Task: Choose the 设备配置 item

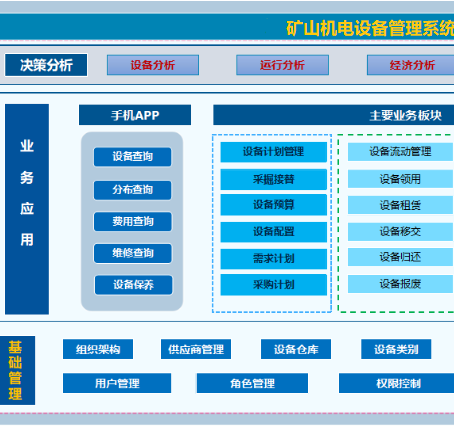Action: point(274,232)
